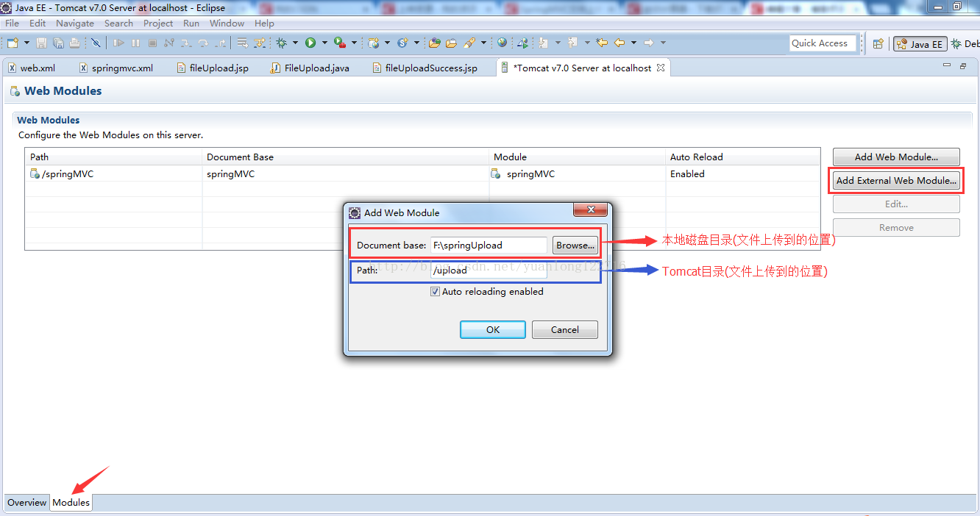Screen dimensions: 980x516
Task: Expand the Run button dropdown arrow
Action: (x=324, y=43)
